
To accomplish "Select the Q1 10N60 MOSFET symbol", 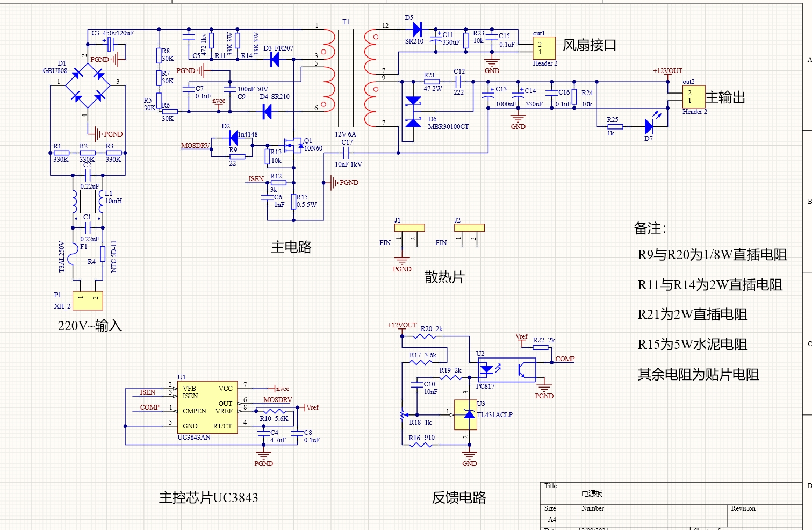I will point(293,145).
